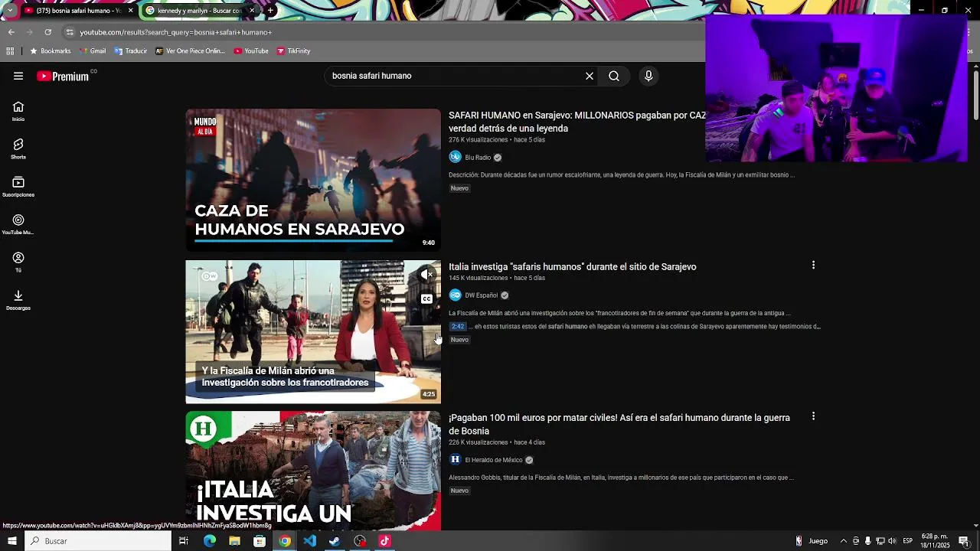Play the CAZA DE HUMANOS EN SARAJEVO thumbnail
The width and height of the screenshot is (980, 551).
pyautogui.click(x=313, y=180)
